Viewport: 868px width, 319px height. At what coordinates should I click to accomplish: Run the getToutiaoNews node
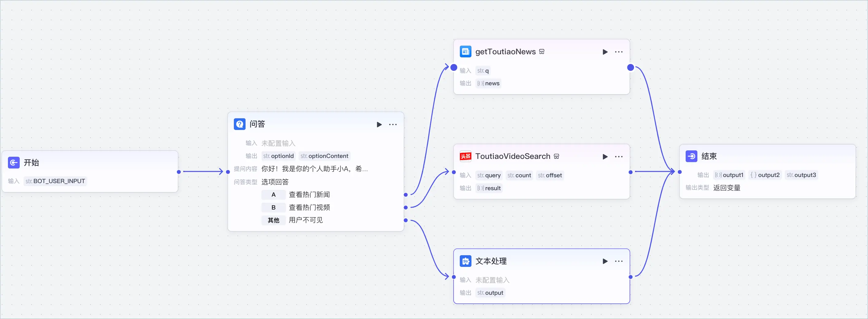(x=605, y=52)
